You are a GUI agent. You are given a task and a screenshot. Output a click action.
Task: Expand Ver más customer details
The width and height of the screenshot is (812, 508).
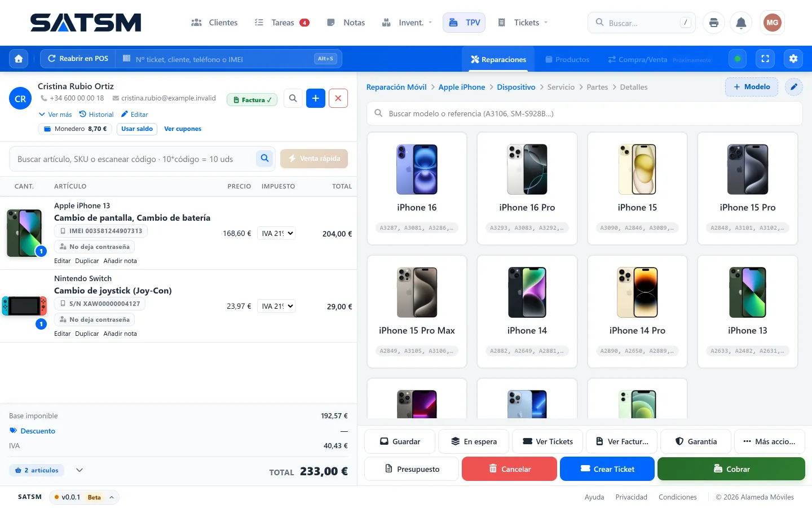tap(55, 115)
